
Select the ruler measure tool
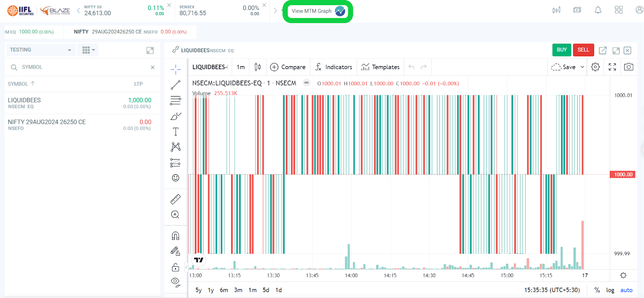[175, 199]
